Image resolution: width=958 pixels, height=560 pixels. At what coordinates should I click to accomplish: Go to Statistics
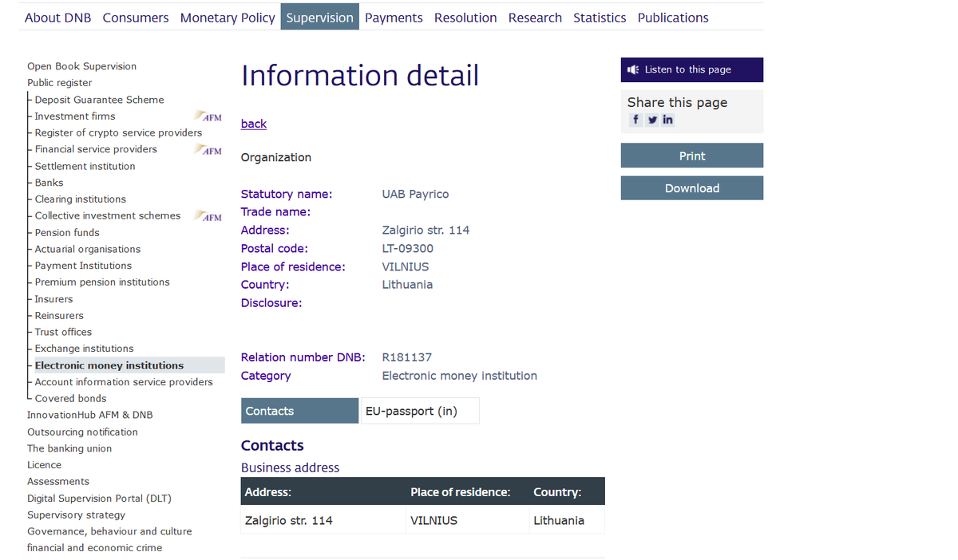(600, 18)
